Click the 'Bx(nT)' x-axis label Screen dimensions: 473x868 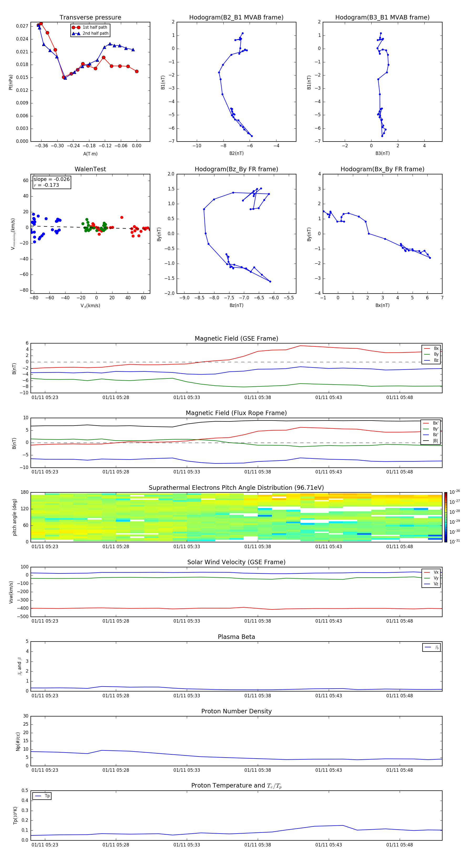click(x=382, y=305)
